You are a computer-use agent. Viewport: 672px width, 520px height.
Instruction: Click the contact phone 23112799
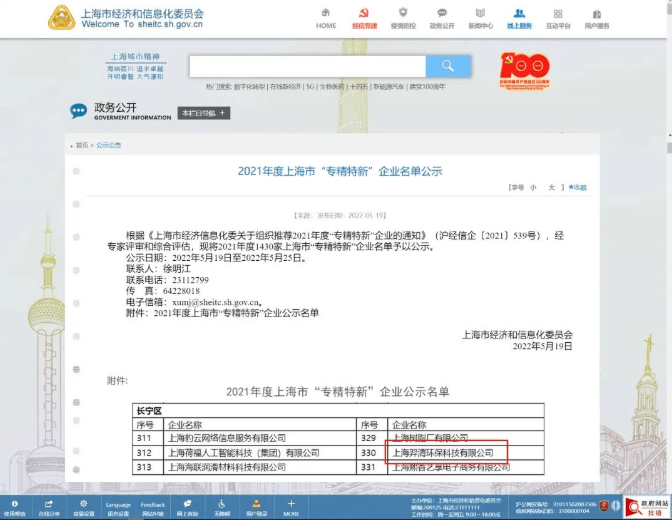(190, 280)
